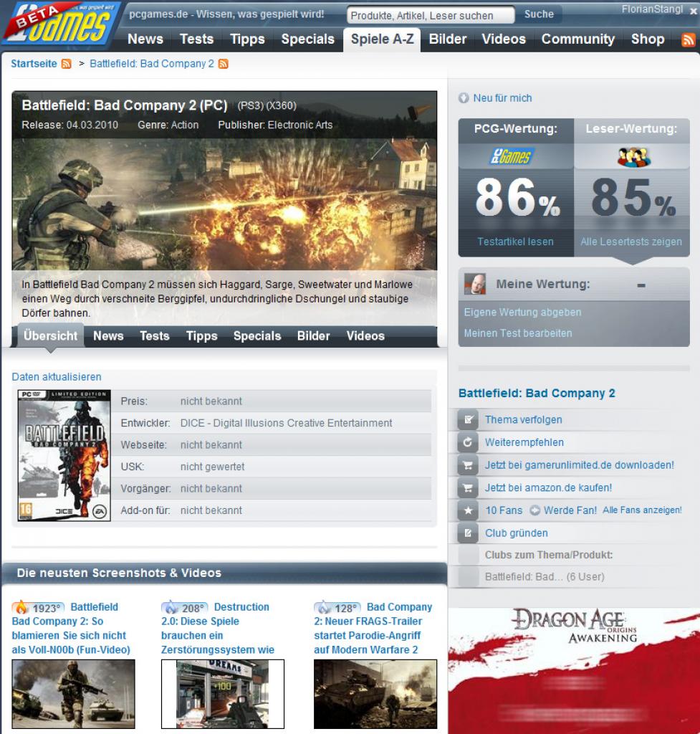Click the search field Produkte, Artikel, Leser suchen

coord(430,15)
